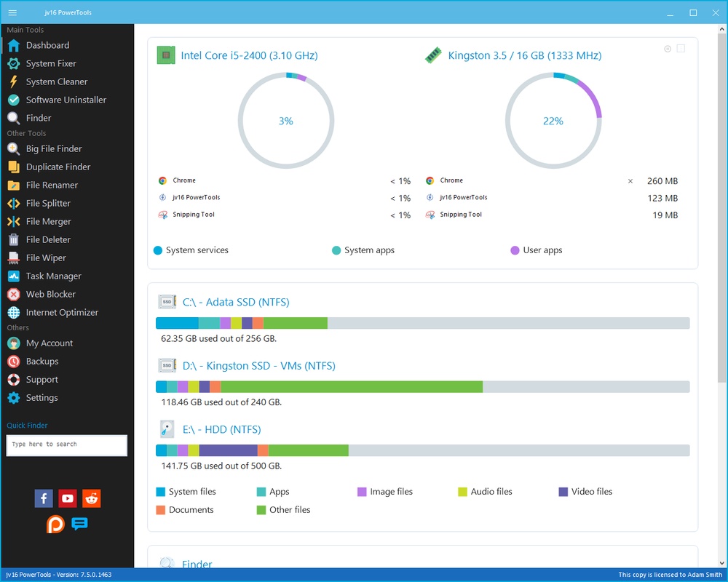Image resolution: width=728 pixels, height=582 pixels.
Task: Select the File Splitter icon
Action: [x=13, y=203]
